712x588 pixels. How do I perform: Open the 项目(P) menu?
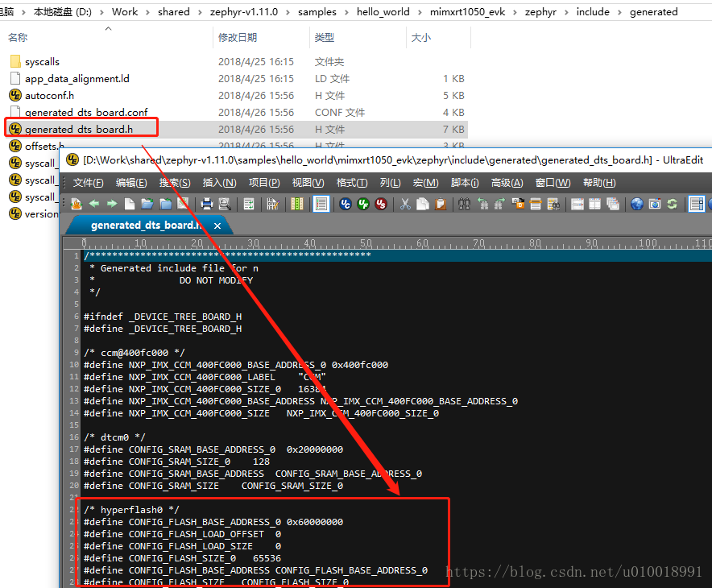[264, 183]
